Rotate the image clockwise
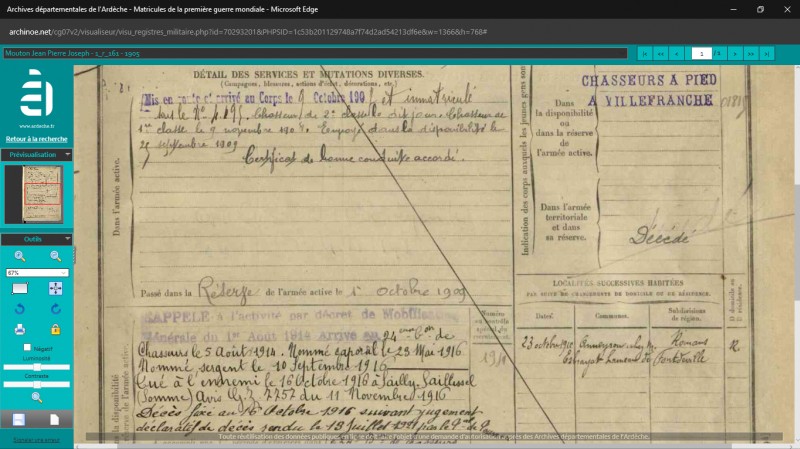800x449 pixels. (56, 309)
